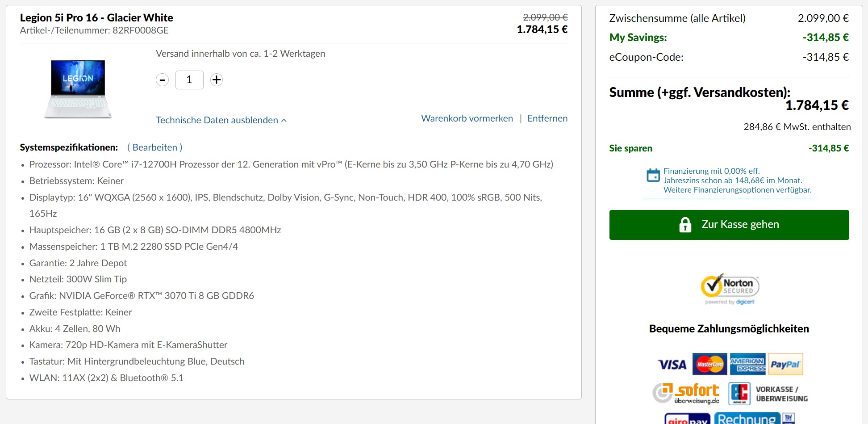Click the Betriebssystem: Keiner line
Image resolution: width=868 pixels, height=424 pixels.
pos(76,181)
